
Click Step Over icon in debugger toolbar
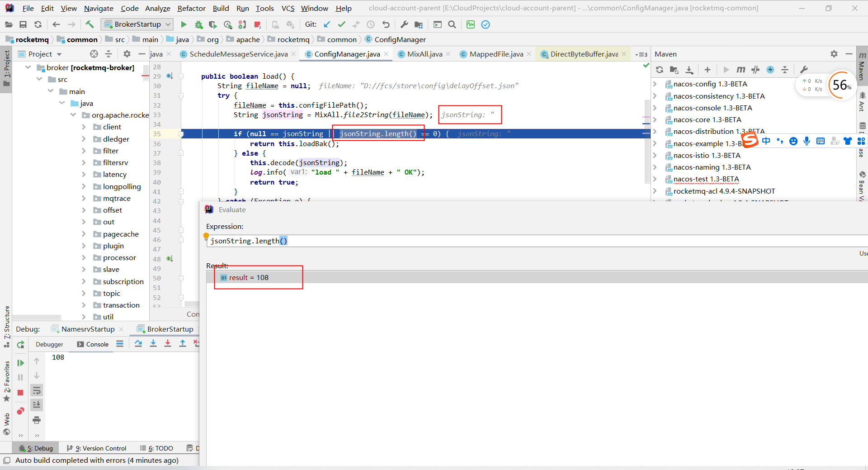click(x=138, y=343)
